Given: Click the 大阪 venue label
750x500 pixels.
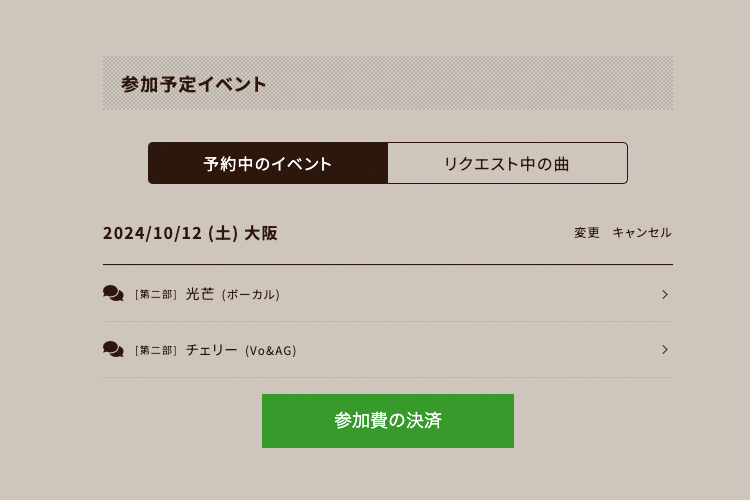Looking at the screenshot, I should 261,233.
